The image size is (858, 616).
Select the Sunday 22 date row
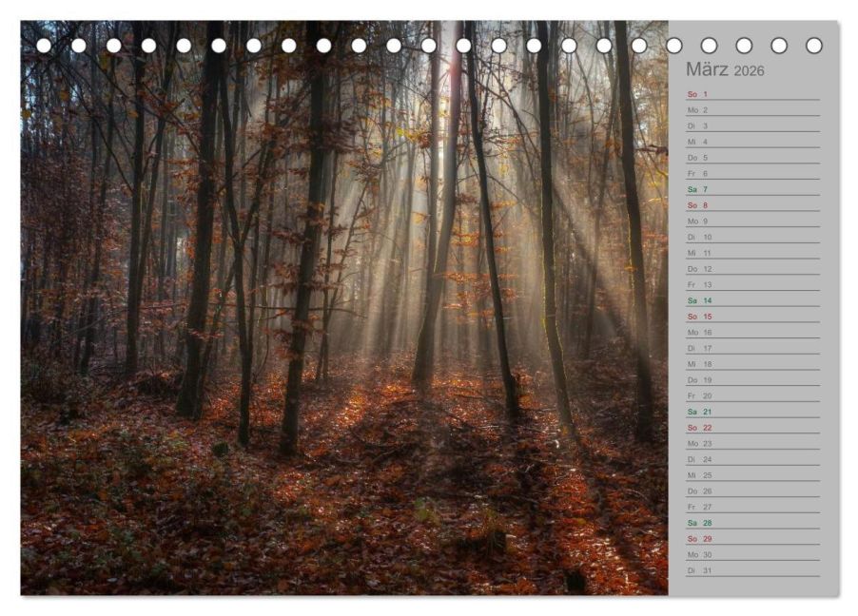point(753,427)
